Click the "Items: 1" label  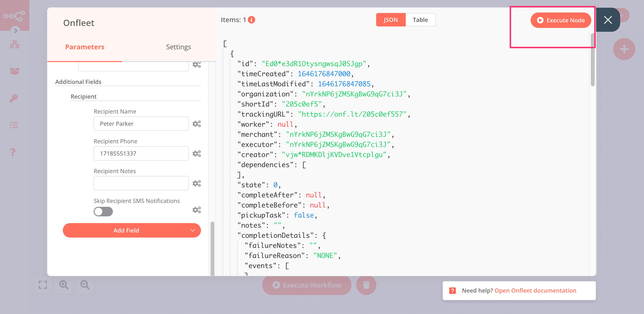point(233,20)
